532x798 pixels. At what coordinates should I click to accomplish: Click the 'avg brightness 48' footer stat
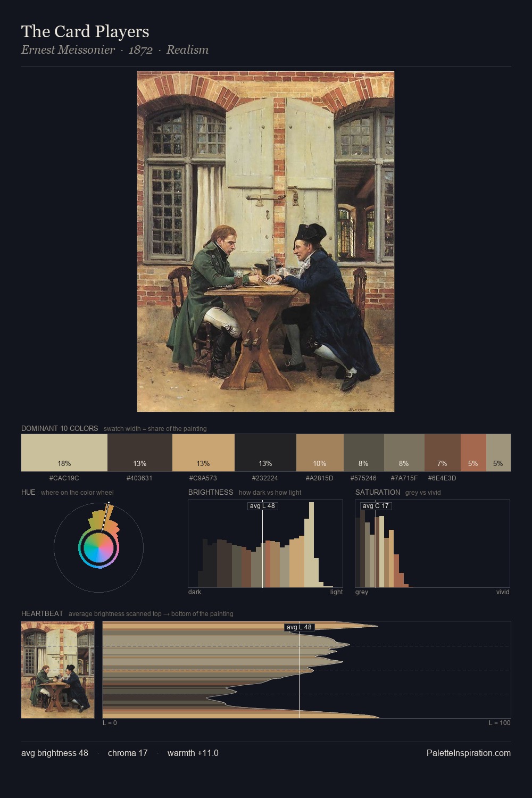pyautogui.click(x=55, y=753)
